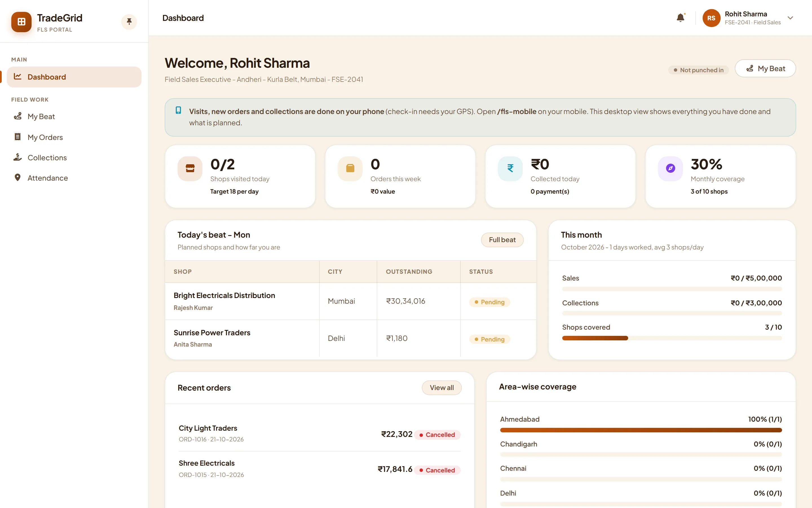Click the My Orders receipt icon

coord(17,137)
